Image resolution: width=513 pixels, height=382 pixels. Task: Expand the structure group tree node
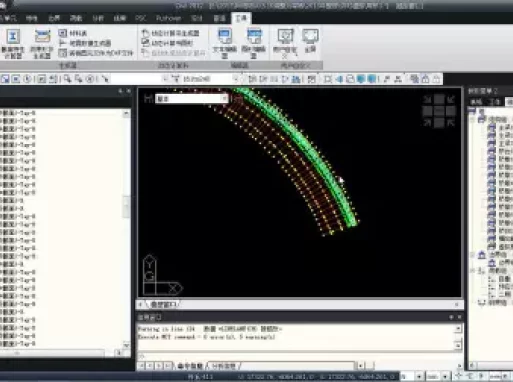point(473,119)
